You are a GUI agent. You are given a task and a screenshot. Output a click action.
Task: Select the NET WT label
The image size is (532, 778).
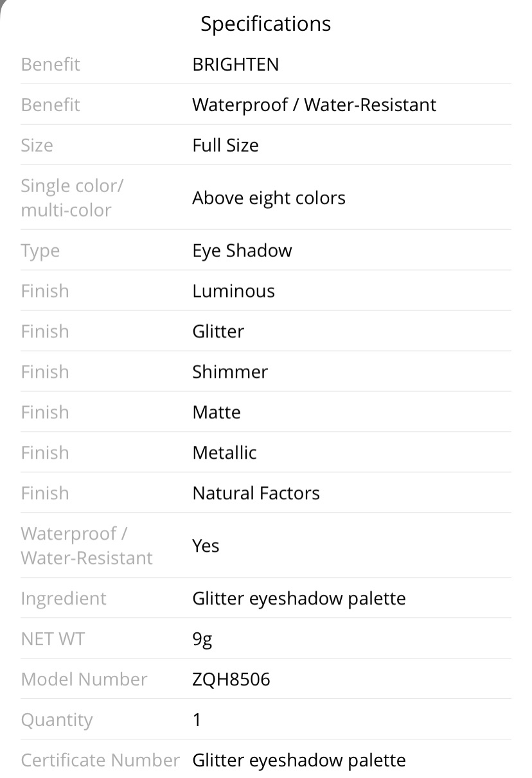pyautogui.click(x=52, y=639)
